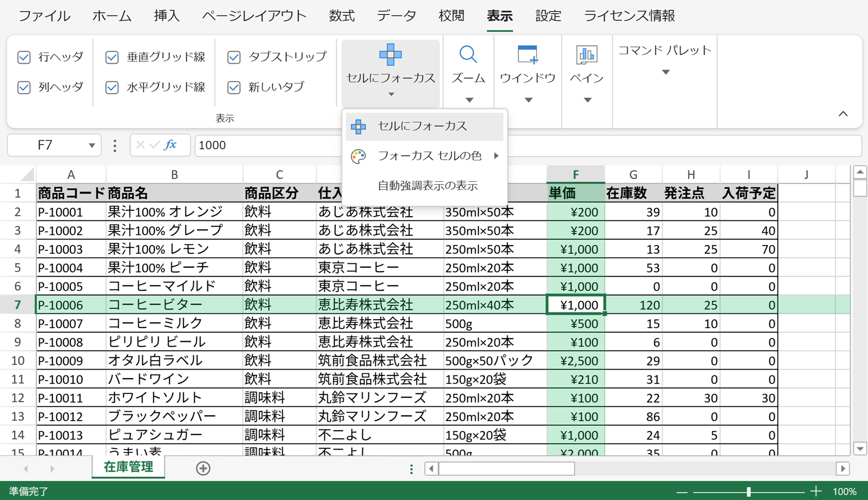Click the fx insert function icon
Viewport: 868px width, 500px height.
coord(171,145)
